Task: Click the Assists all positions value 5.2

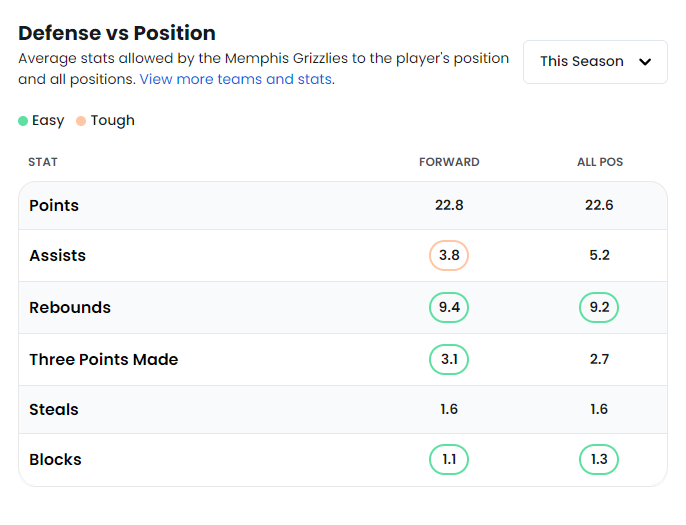Action: tap(599, 256)
